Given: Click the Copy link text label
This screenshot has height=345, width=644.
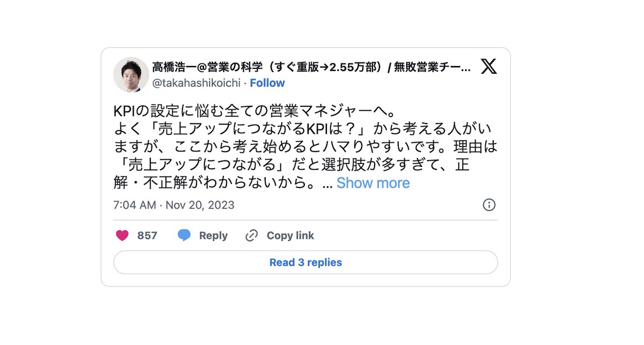Looking at the screenshot, I should pyautogui.click(x=290, y=235).
